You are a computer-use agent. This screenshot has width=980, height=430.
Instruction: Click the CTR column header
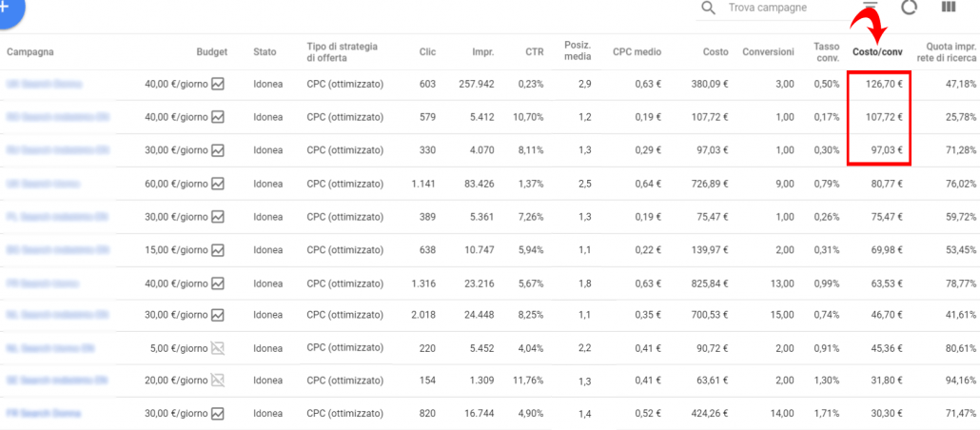click(x=534, y=51)
